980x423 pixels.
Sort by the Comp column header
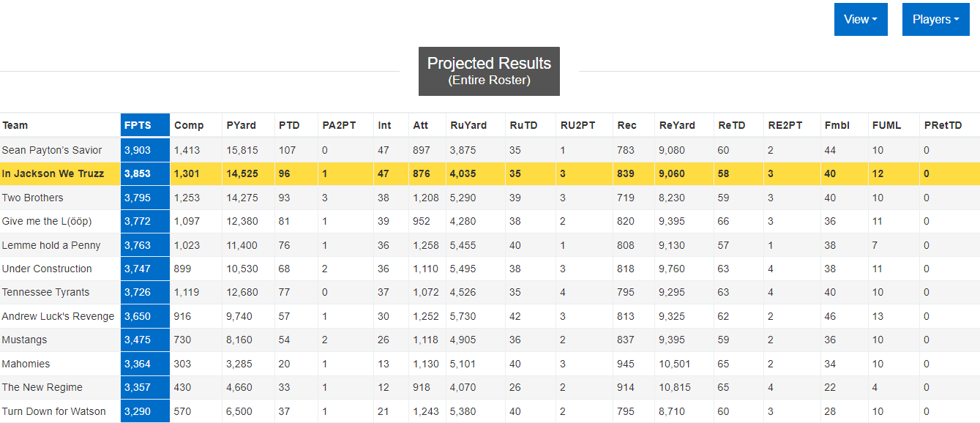(x=189, y=125)
